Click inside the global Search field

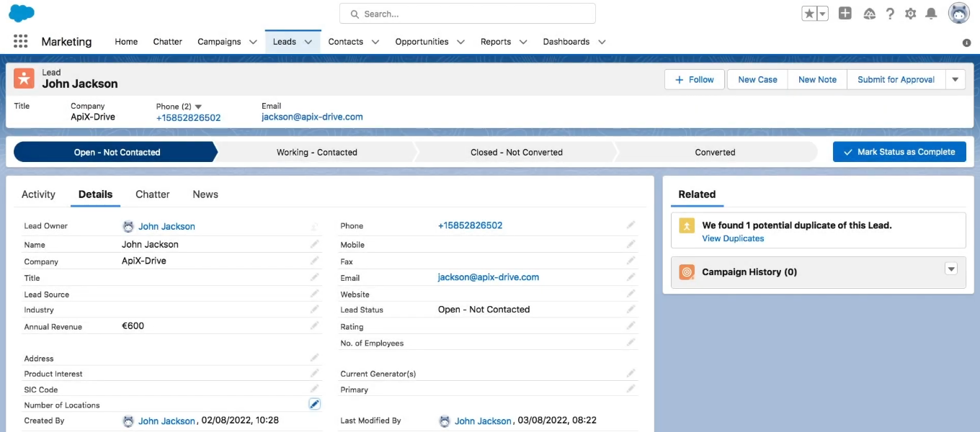pos(467,13)
